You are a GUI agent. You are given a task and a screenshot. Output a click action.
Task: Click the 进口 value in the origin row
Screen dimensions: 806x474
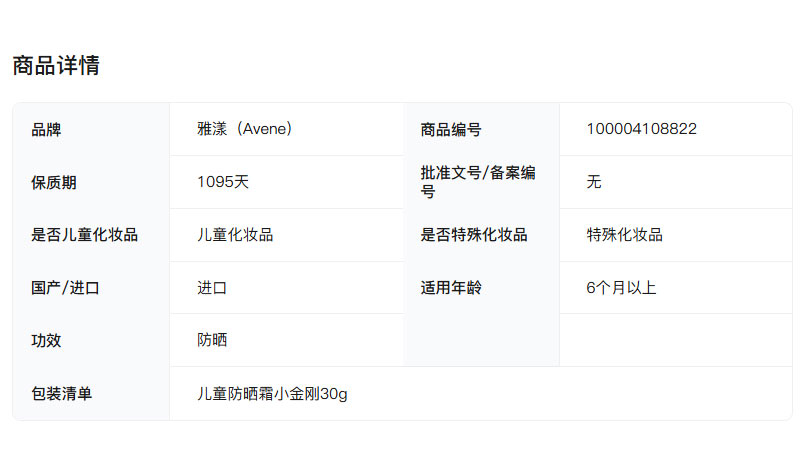click(212, 288)
